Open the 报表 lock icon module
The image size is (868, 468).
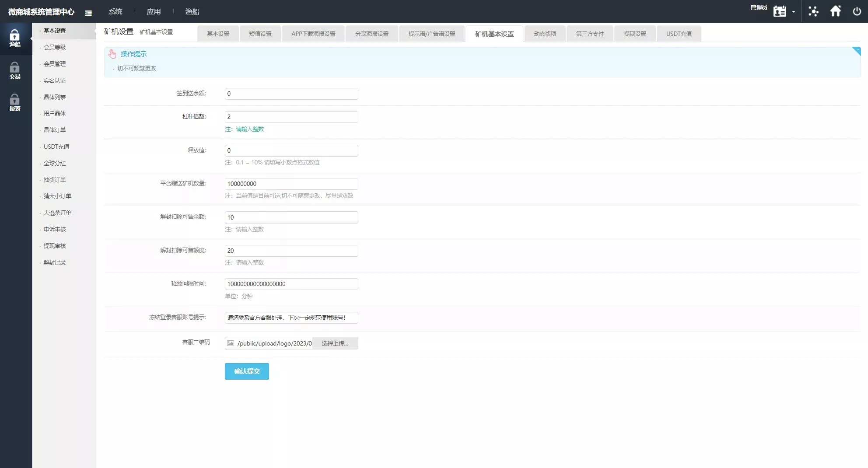click(15, 102)
